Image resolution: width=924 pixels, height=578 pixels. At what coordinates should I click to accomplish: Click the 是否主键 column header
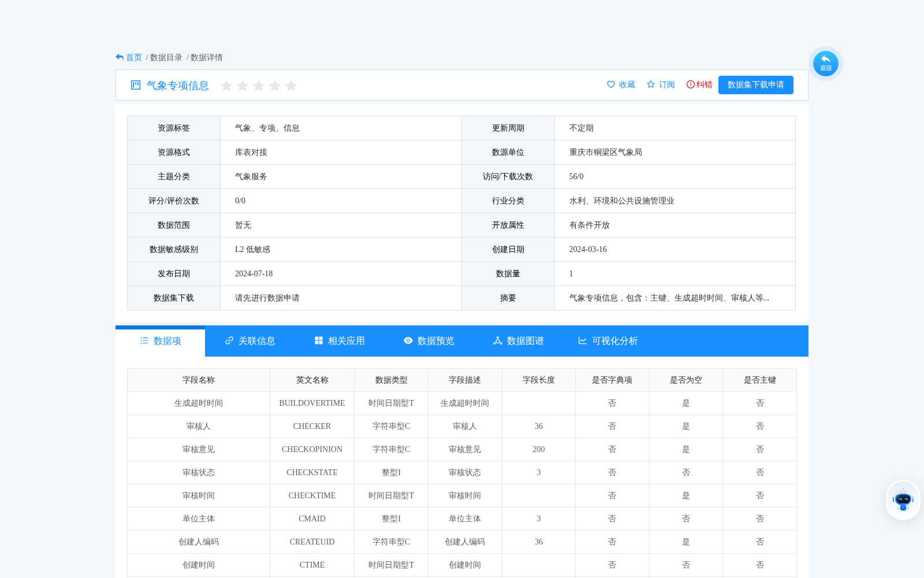[760, 380]
